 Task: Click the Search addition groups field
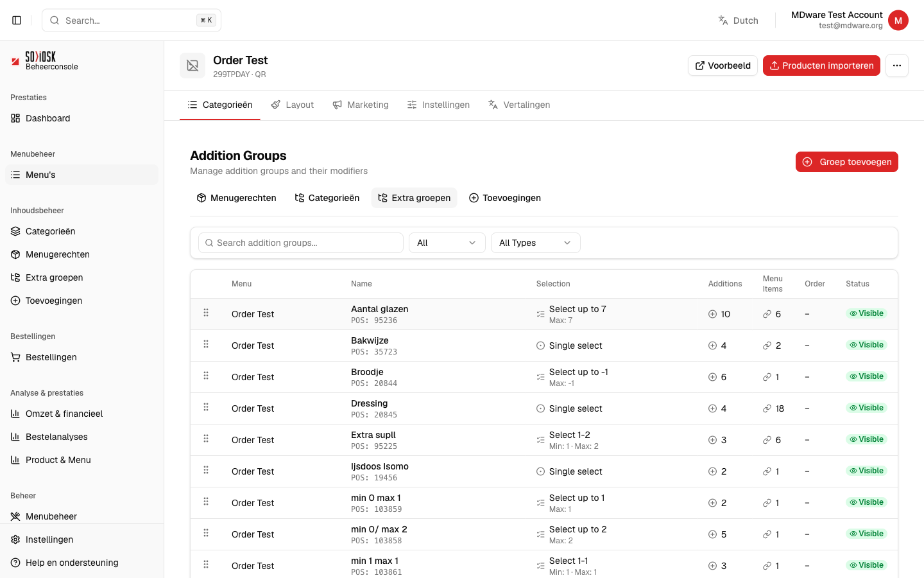[301, 243]
